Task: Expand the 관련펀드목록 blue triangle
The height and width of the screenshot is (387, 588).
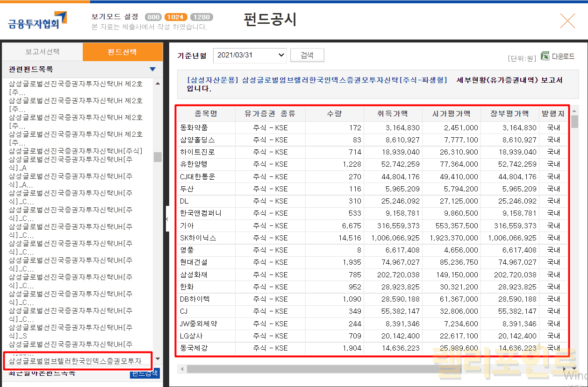Action: coord(152,70)
